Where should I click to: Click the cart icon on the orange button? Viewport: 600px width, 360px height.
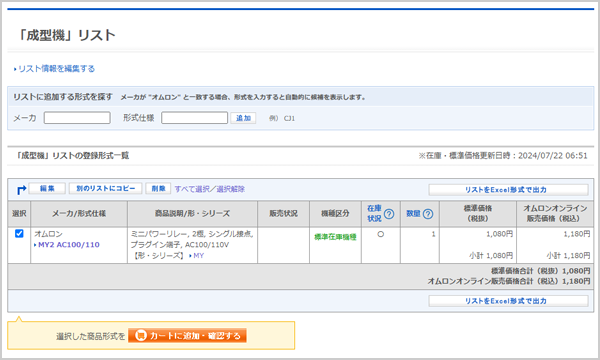pos(140,336)
